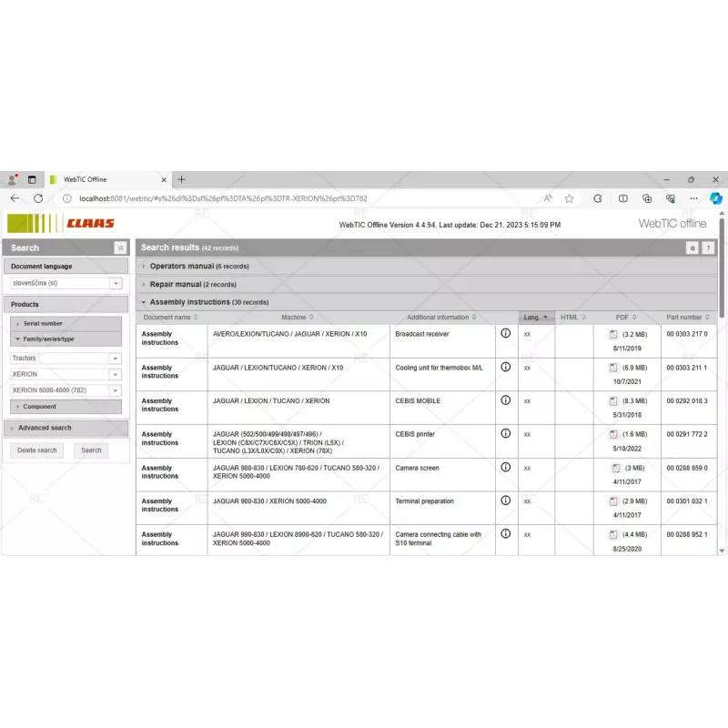Screen dimensions: 728x728
Task: Open the document language dropdown
Action: coord(116,284)
